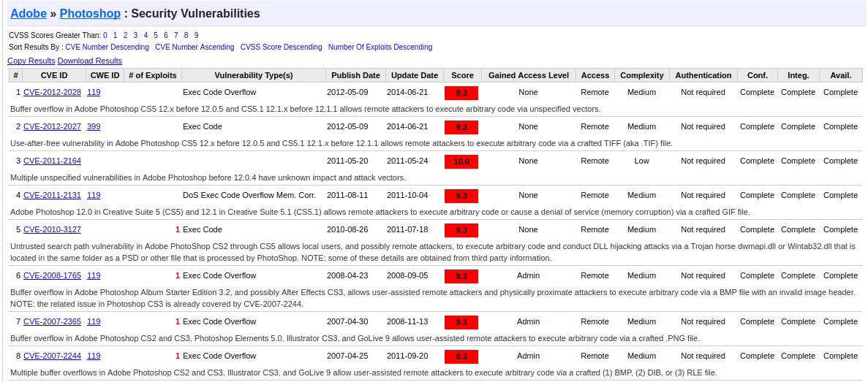
Task: Sort results by CVSS Score Descending
Action: pos(282,47)
